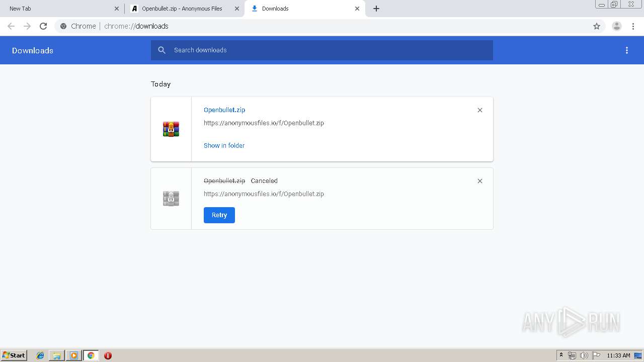Focus the Search downloads field
Viewport: 644px width, 362px height.
point(322,50)
